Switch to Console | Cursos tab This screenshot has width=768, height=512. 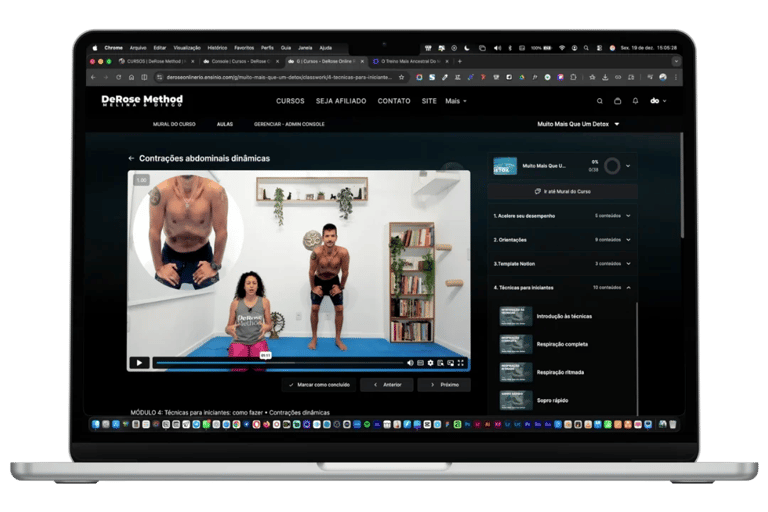[x=240, y=61]
